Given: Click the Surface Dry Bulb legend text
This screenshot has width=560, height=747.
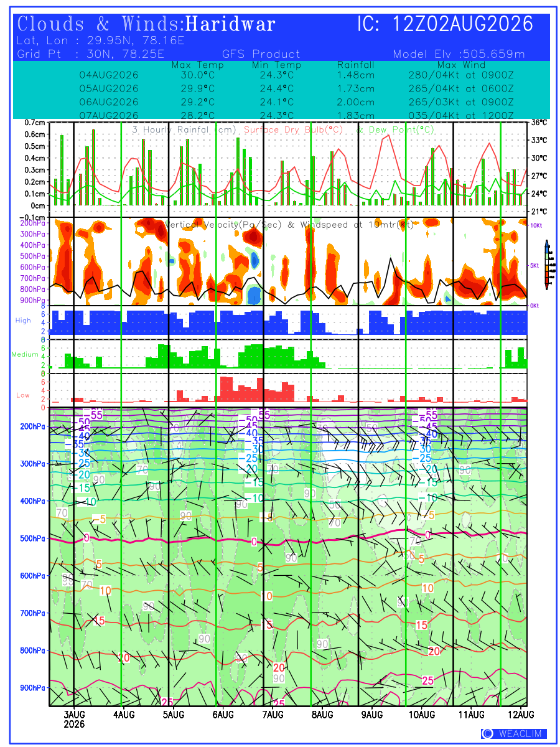Looking at the screenshot, I should pyautogui.click(x=294, y=130).
